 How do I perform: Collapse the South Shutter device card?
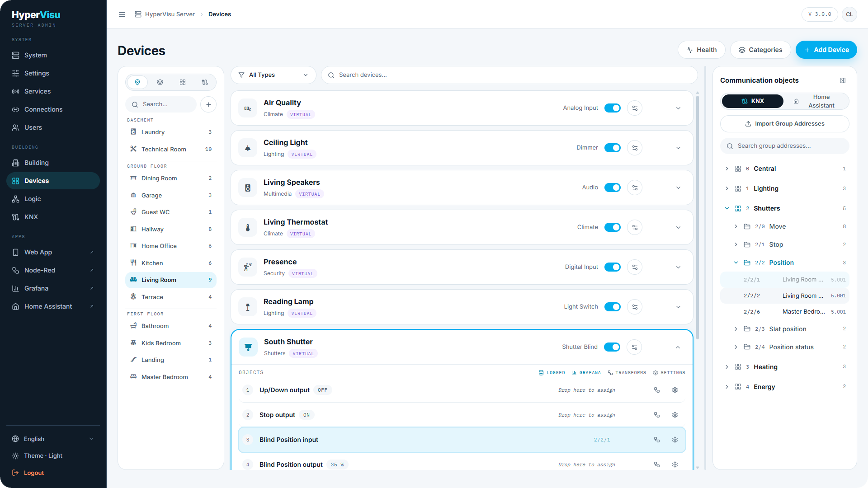coord(678,347)
